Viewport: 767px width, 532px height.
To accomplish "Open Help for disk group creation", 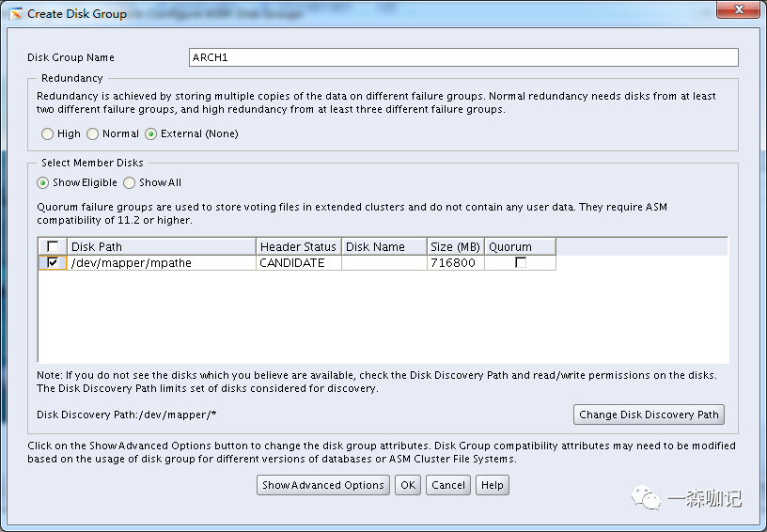I will tap(493, 485).
